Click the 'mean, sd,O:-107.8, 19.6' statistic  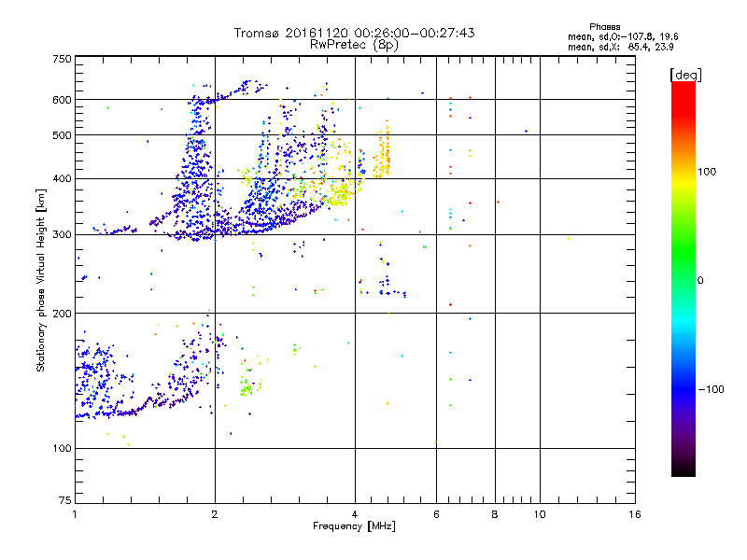(623, 36)
